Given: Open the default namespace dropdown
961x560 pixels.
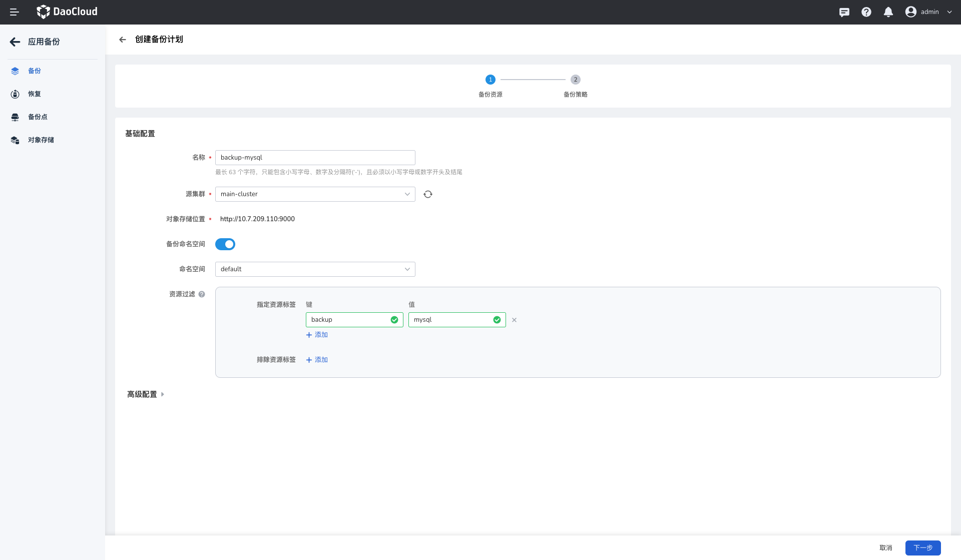Looking at the screenshot, I should (315, 269).
